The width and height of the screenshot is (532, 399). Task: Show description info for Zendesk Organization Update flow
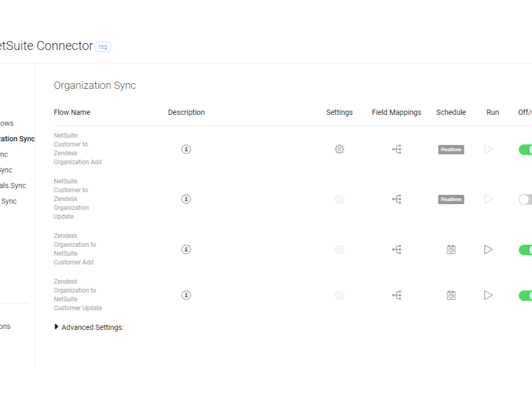click(186, 199)
